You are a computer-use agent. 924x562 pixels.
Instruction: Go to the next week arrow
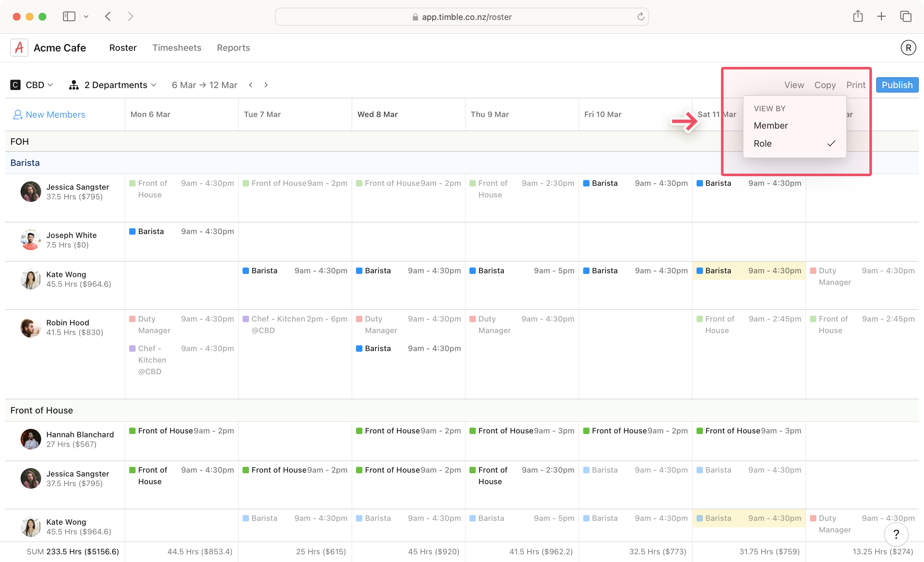tap(266, 85)
